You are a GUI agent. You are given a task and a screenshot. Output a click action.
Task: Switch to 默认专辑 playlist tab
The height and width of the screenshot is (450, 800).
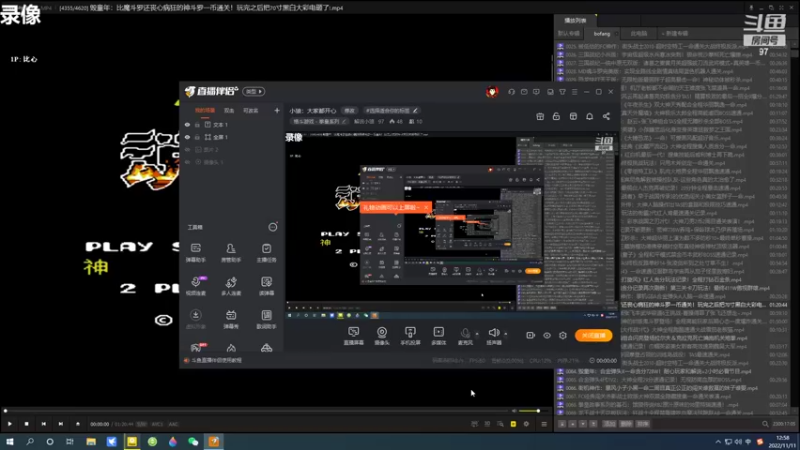(x=568, y=34)
